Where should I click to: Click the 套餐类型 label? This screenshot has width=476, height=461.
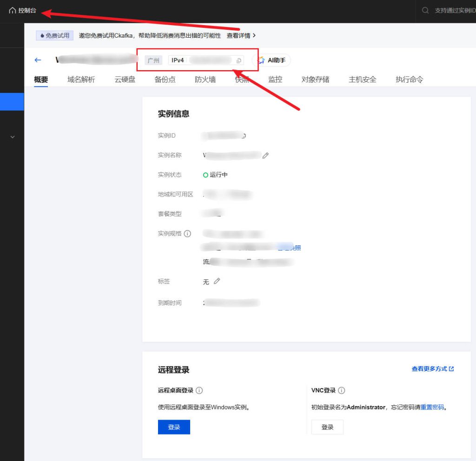click(170, 214)
